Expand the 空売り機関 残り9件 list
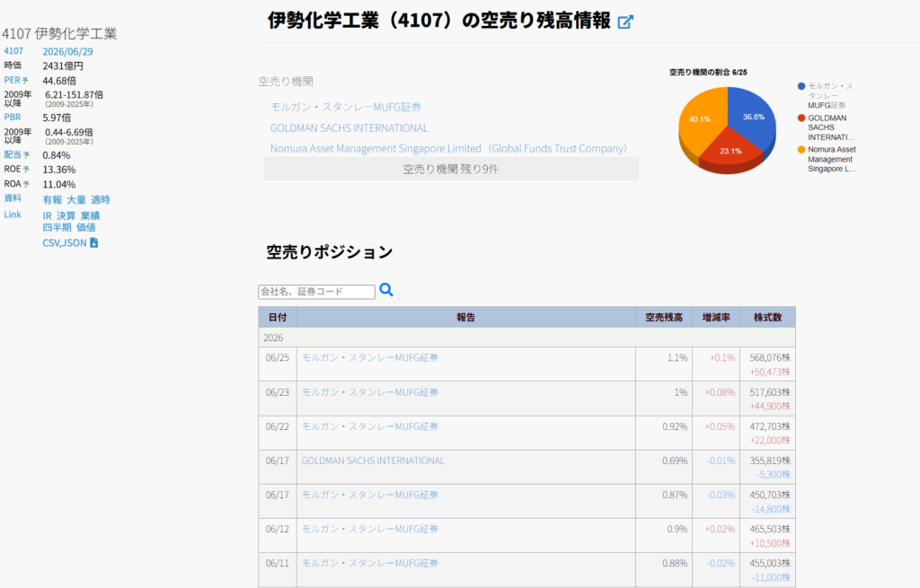Viewport: 920px width, 588px height. coord(451,169)
